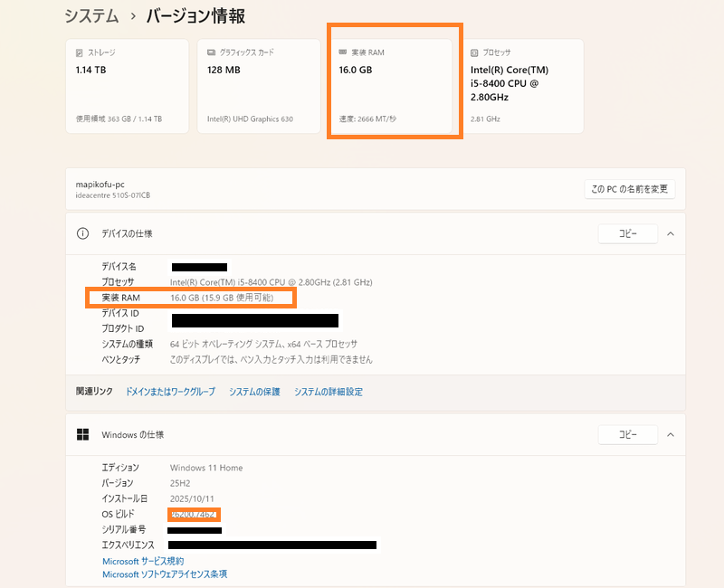
Task: Click the storage icon on the ストレージ card
Action: click(77, 52)
